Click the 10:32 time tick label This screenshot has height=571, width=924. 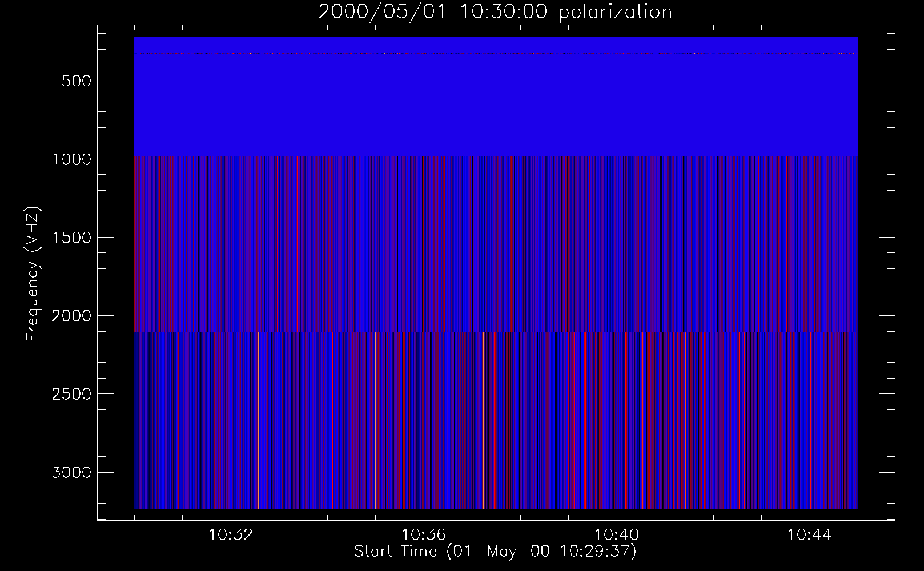click(x=231, y=535)
